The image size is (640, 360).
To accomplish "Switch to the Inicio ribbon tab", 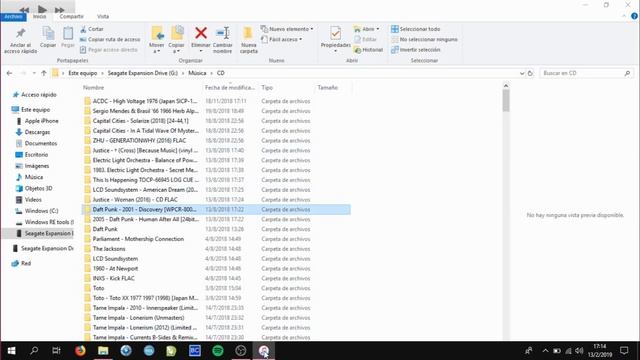I will (40, 17).
